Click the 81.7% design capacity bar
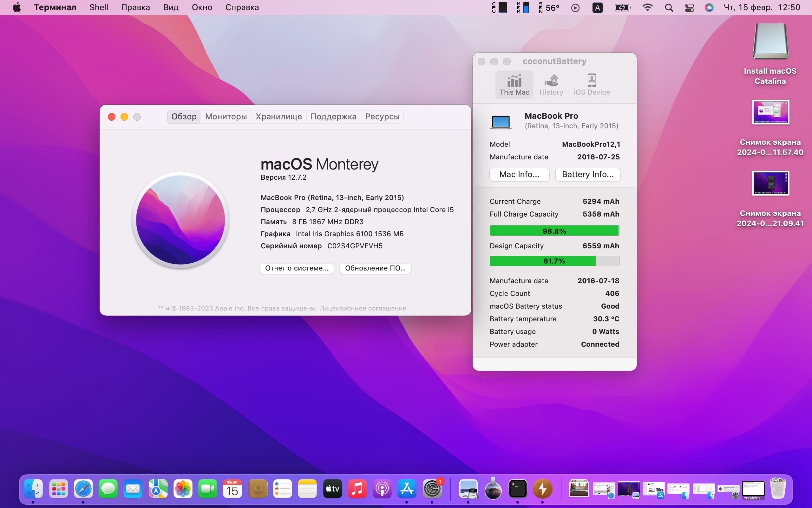Image resolution: width=812 pixels, height=508 pixels. tap(554, 261)
